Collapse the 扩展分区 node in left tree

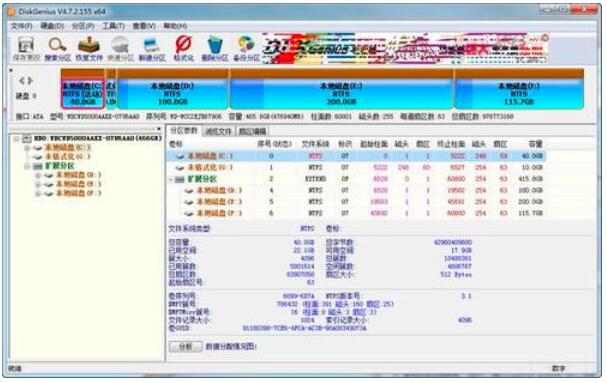pos(27,166)
